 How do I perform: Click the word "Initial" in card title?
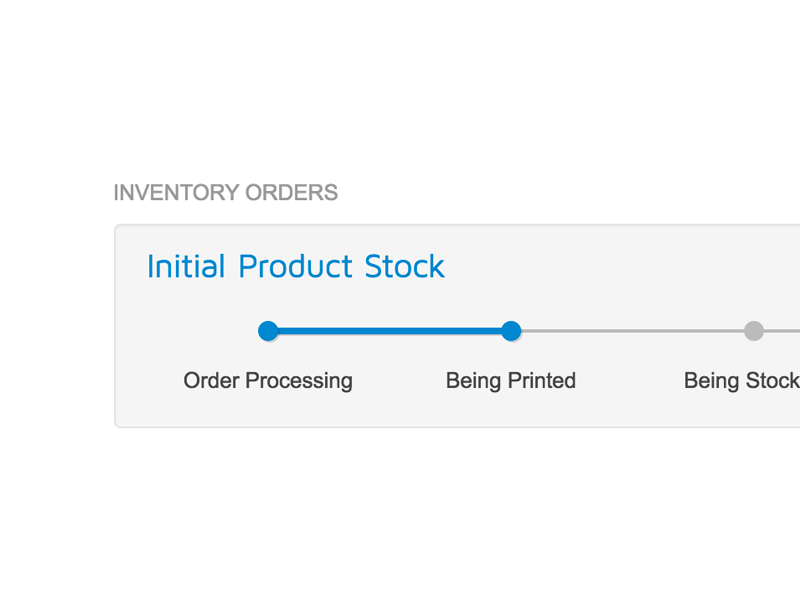185,267
